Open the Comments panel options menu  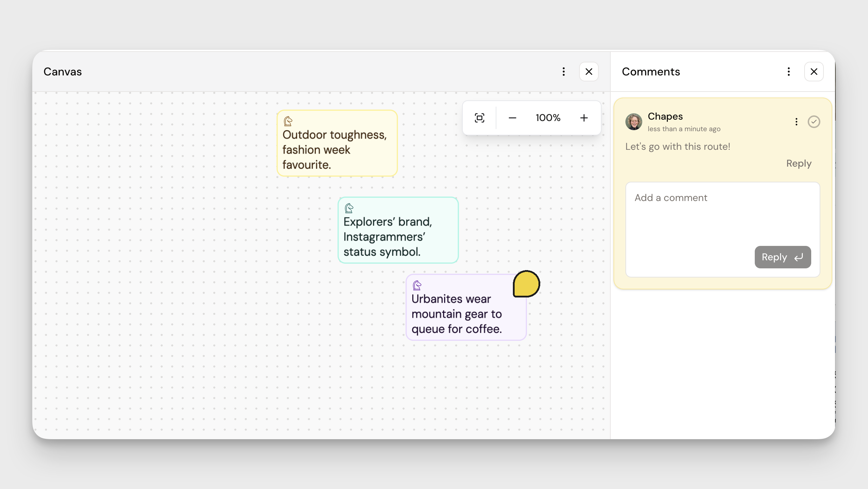pyautogui.click(x=789, y=72)
